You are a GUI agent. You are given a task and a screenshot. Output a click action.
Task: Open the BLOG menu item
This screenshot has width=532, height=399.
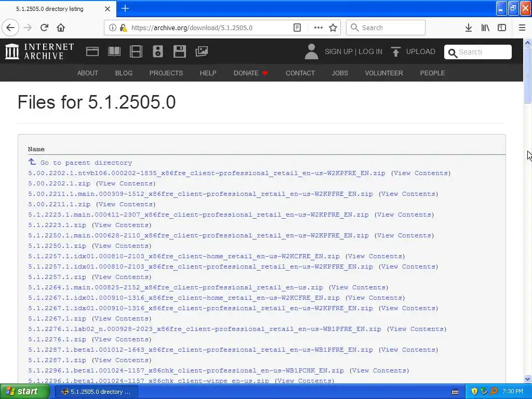[x=124, y=73]
